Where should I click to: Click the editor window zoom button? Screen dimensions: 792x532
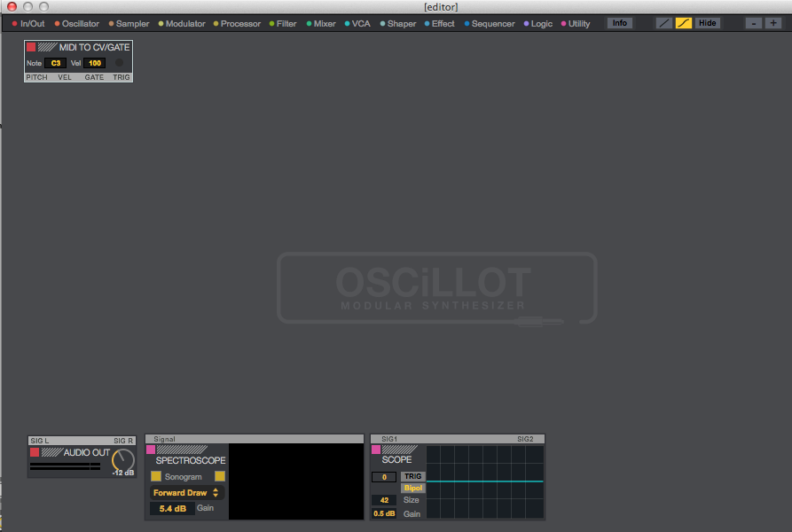click(x=44, y=6)
